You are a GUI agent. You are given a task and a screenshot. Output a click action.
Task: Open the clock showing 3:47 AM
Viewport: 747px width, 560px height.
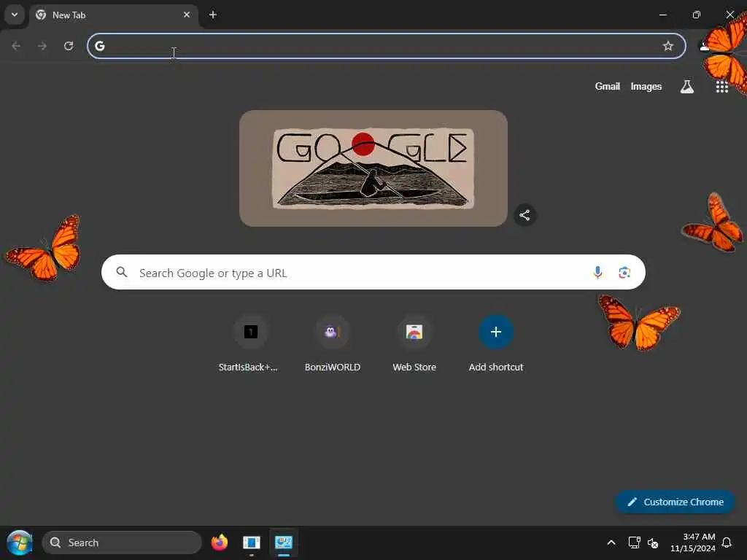[x=693, y=542]
